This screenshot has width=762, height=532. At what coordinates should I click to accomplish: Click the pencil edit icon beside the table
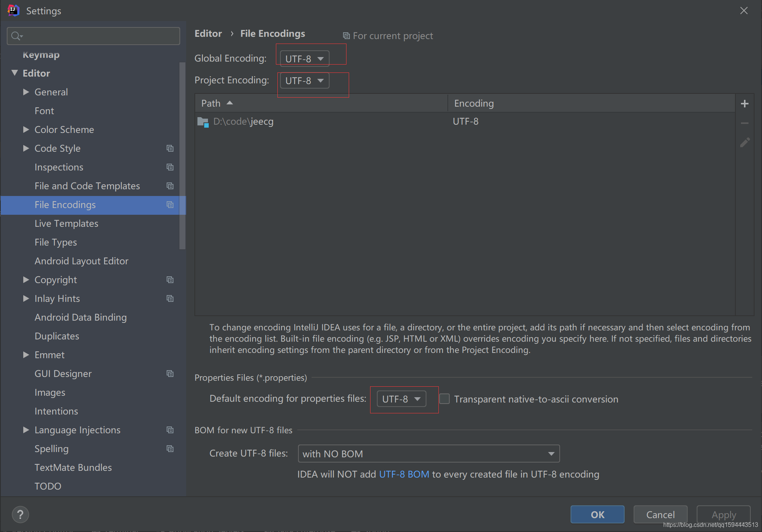pos(745,142)
